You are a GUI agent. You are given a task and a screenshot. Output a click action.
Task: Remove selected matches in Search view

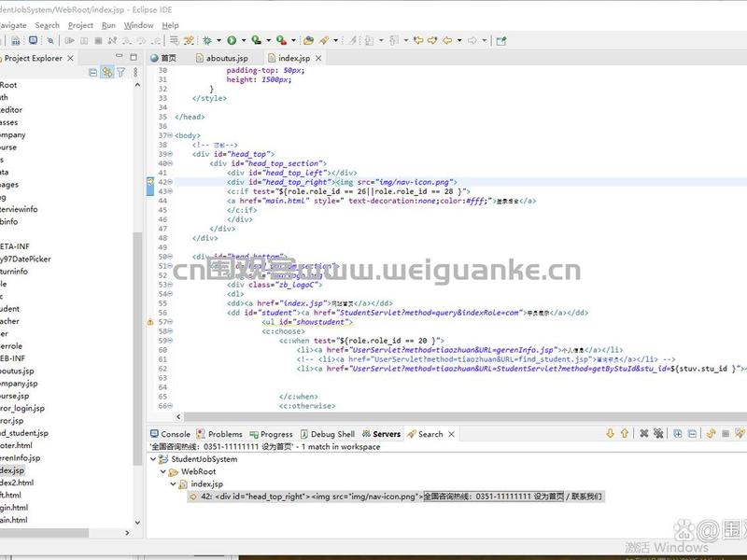[x=644, y=433]
